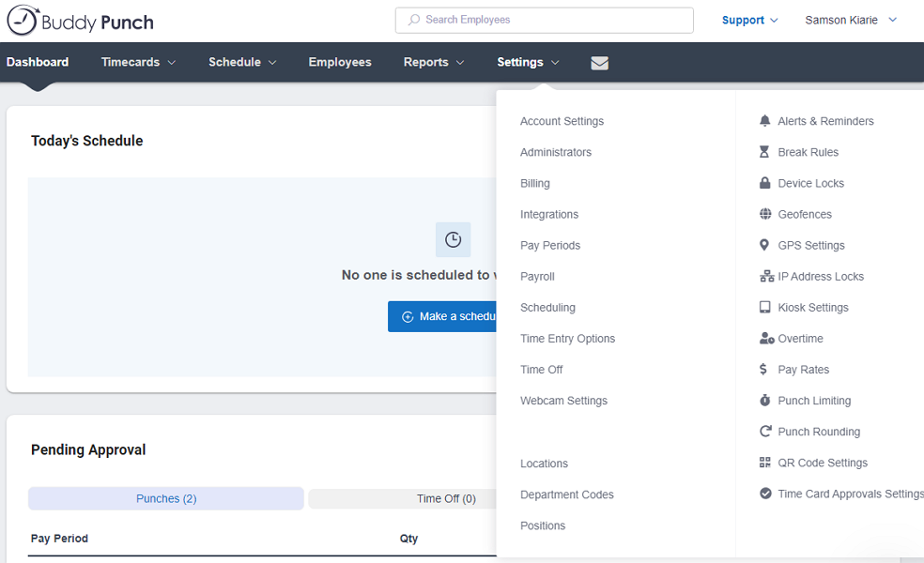The image size is (924, 563).
Task: Click the Alerts & Reminders bell icon
Action: [x=765, y=121]
